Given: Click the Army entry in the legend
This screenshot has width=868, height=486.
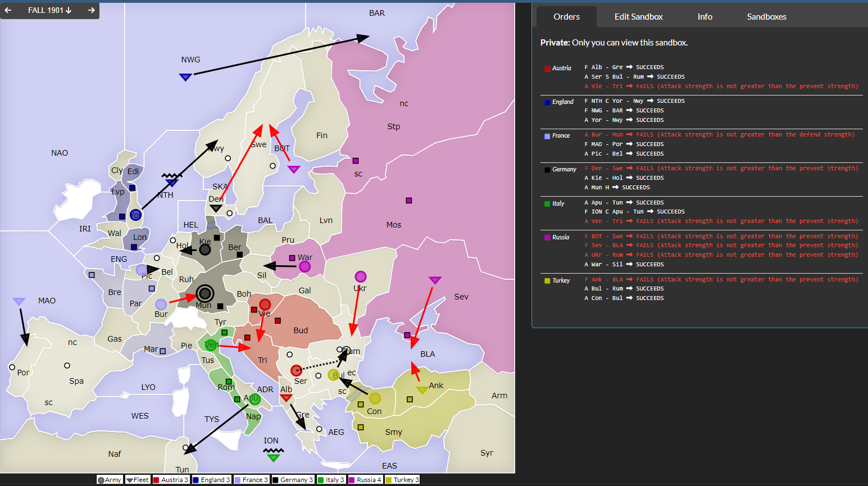Looking at the screenshot, I should tap(110, 480).
